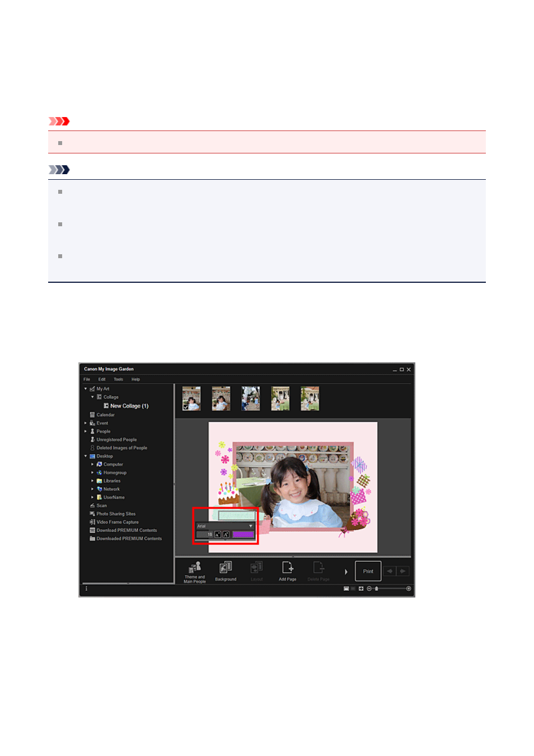Select the second photo thumbnail
The height and width of the screenshot is (756, 534).
coord(221,399)
